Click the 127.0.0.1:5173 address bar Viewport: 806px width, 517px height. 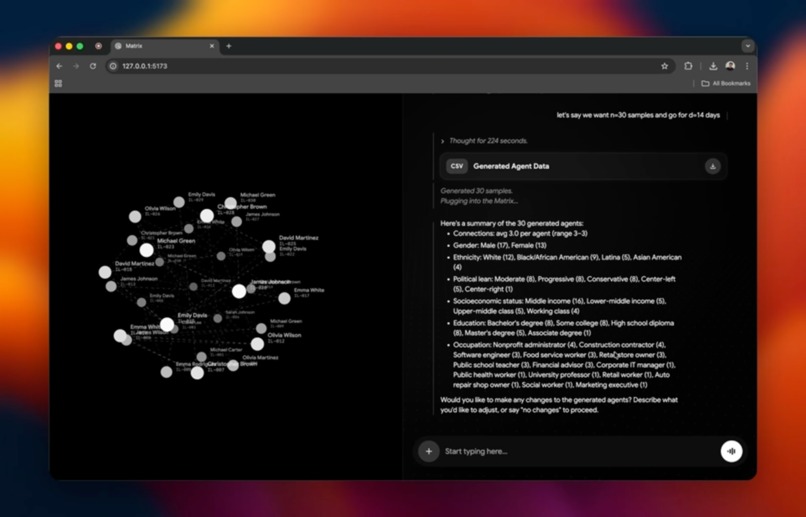391,66
